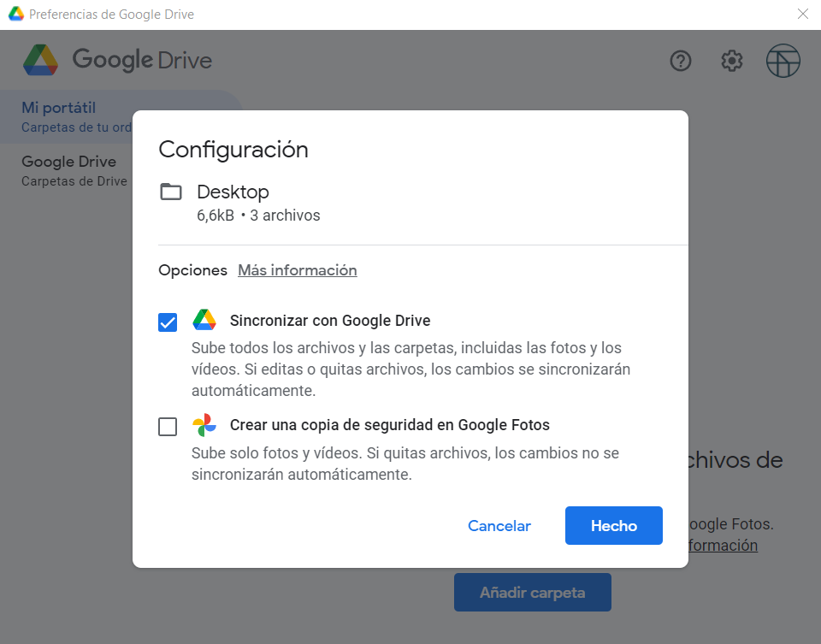The image size is (821, 644).
Task: Confirm with the Hecho button
Action: click(x=614, y=526)
